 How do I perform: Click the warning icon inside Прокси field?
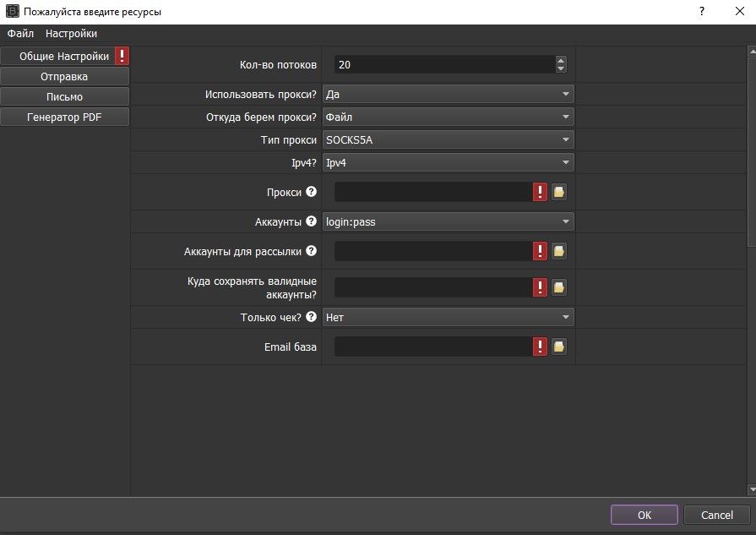(x=539, y=192)
